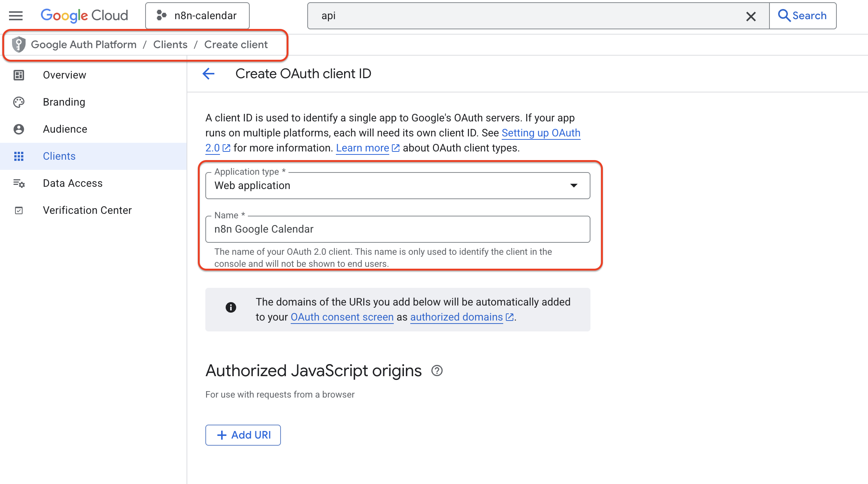This screenshot has width=868, height=484.
Task: Open the n8n-calendar project selector
Action: pos(197,16)
